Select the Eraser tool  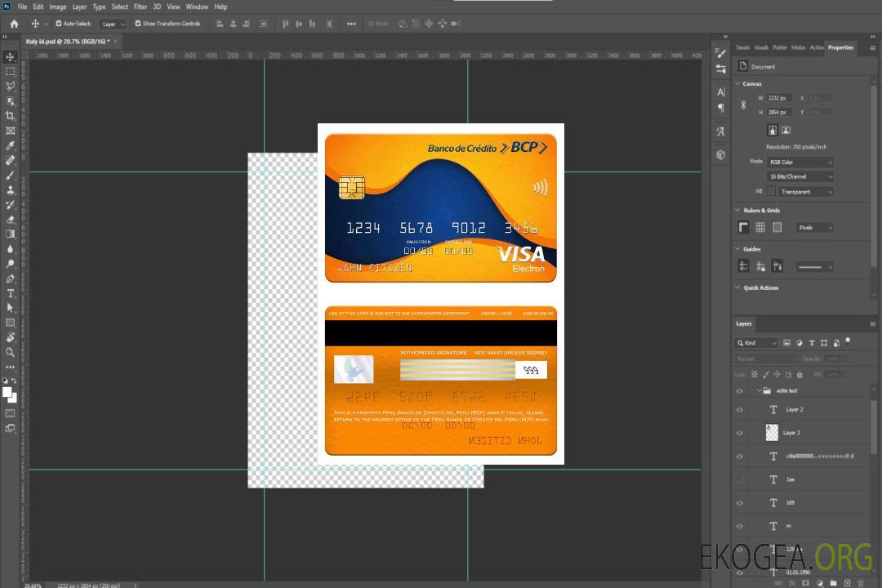pyautogui.click(x=10, y=220)
